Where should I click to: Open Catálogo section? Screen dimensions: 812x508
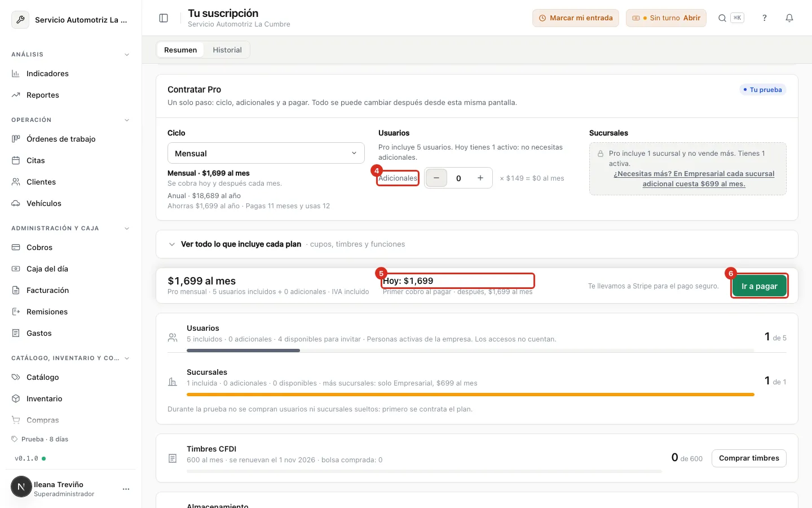[70, 377]
